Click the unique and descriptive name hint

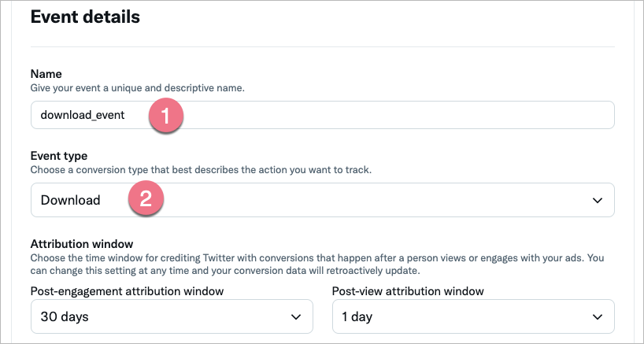coord(138,88)
